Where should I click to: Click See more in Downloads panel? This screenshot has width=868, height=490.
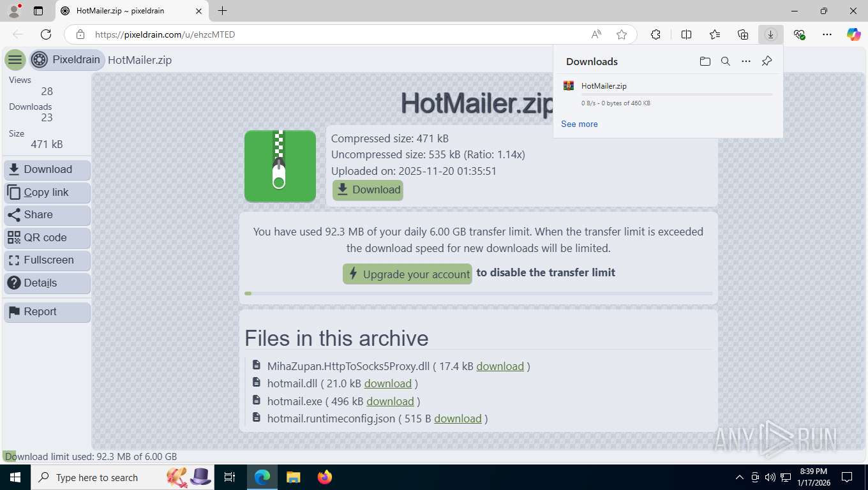click(580, 124)
